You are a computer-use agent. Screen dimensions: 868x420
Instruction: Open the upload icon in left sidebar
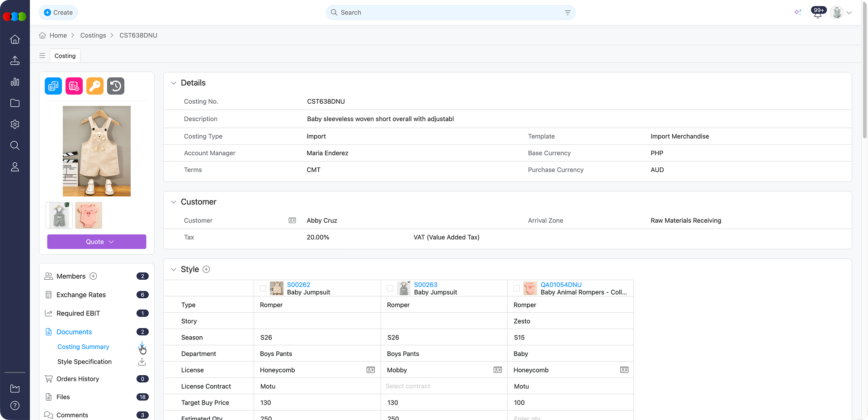15,61
